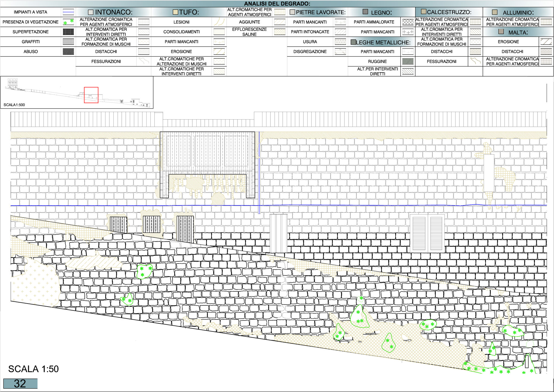
Task: Click the red rectangle in the key plan
Action: 91,95
